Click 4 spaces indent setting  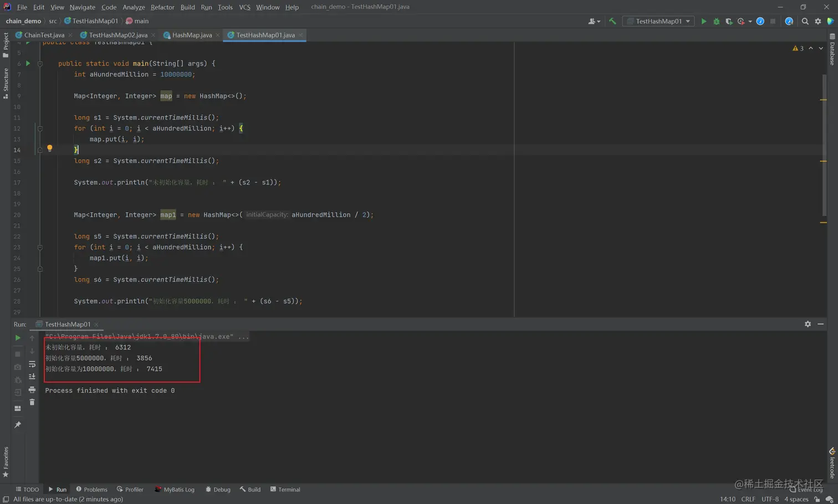(796, 499)
